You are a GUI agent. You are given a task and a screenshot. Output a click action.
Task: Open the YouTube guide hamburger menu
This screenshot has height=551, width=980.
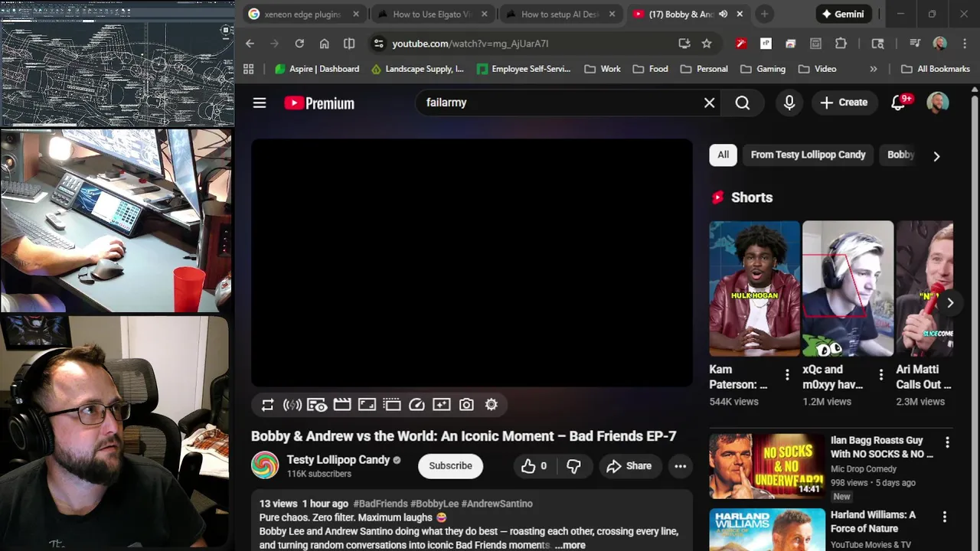click(260, 103)
